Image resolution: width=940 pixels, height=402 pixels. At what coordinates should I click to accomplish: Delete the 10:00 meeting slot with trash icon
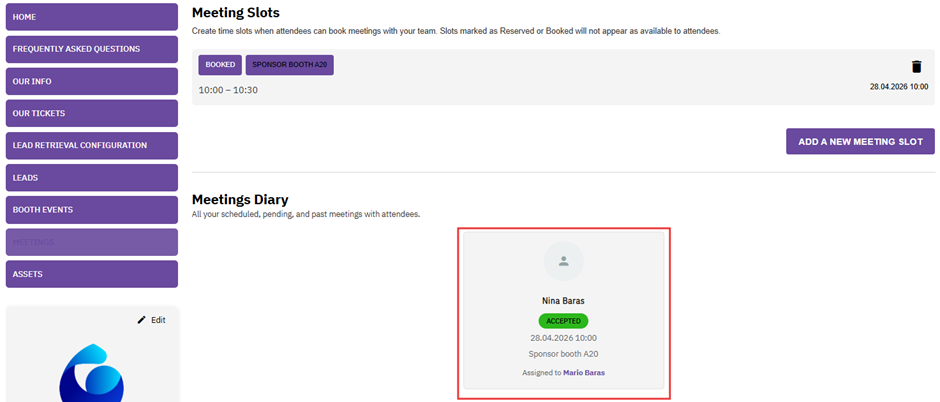(916, 67)
